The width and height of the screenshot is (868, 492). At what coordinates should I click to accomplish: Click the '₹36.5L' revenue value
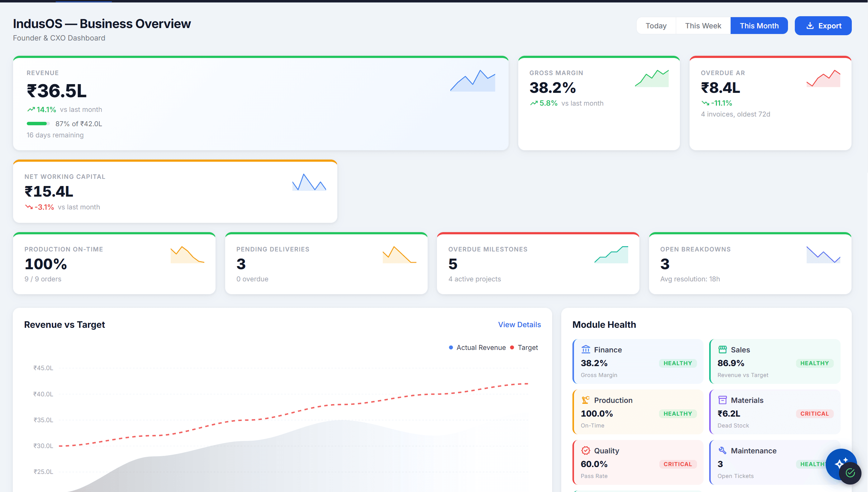click(x=56, y=91)
